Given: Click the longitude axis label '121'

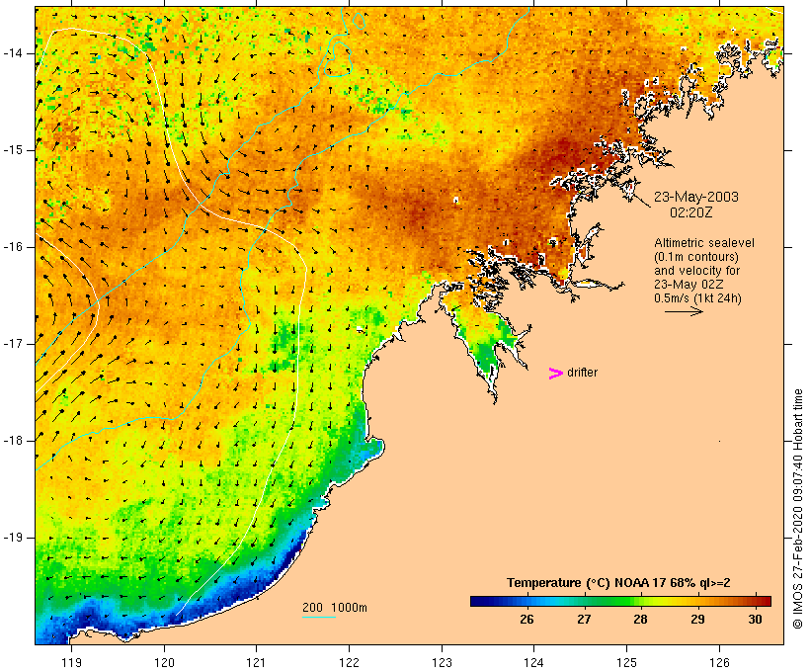Looking at the screenshot, I should pyautogui.click(x=256, y=663).
